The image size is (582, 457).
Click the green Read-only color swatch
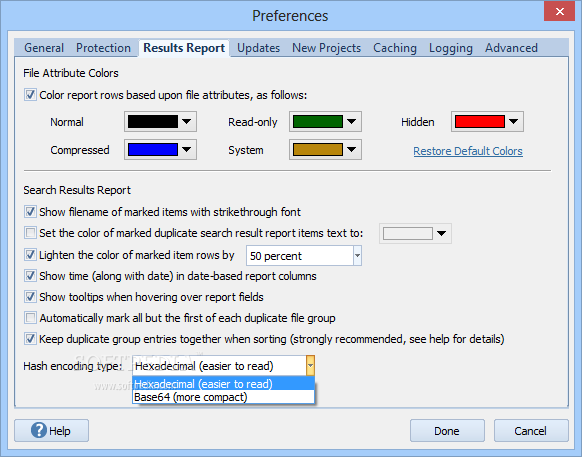click(318, 121)
